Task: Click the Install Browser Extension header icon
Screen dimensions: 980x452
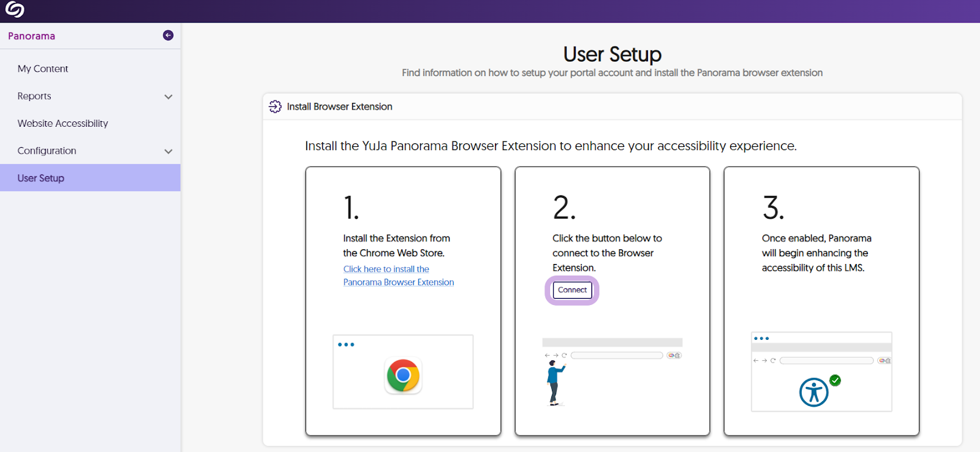Action: tap(275, 107)
